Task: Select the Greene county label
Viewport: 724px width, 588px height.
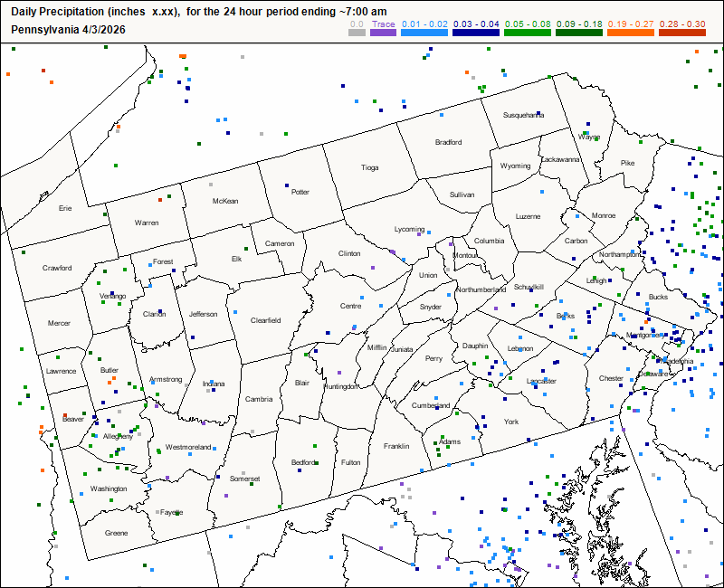Action: [116, 534]
